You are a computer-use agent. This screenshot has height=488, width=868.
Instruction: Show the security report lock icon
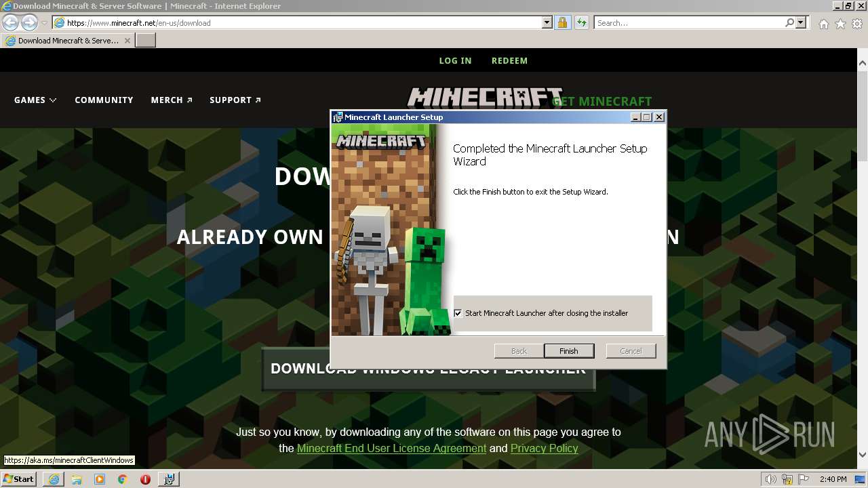tap(562, 22)
